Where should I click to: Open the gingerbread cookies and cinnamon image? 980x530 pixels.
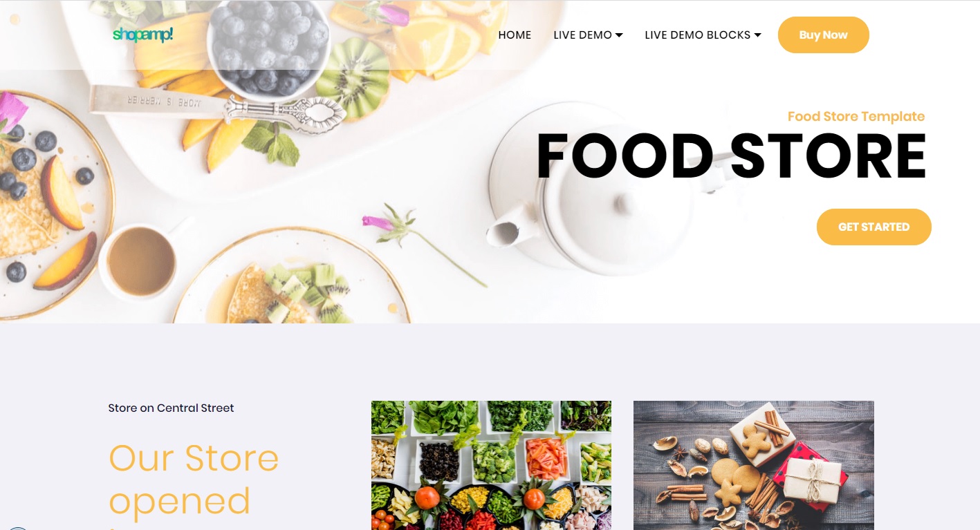[x=754, y=465]
